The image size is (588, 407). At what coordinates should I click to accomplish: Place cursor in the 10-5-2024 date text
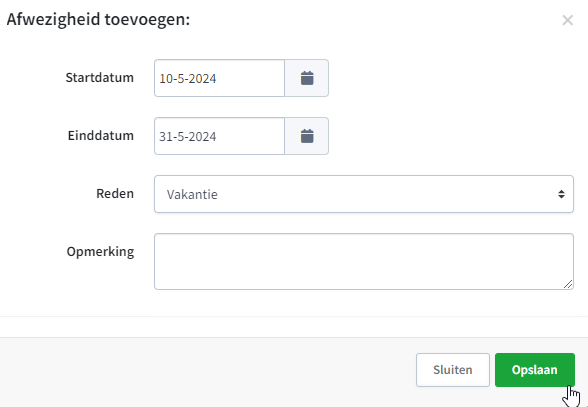pos(188,78)
